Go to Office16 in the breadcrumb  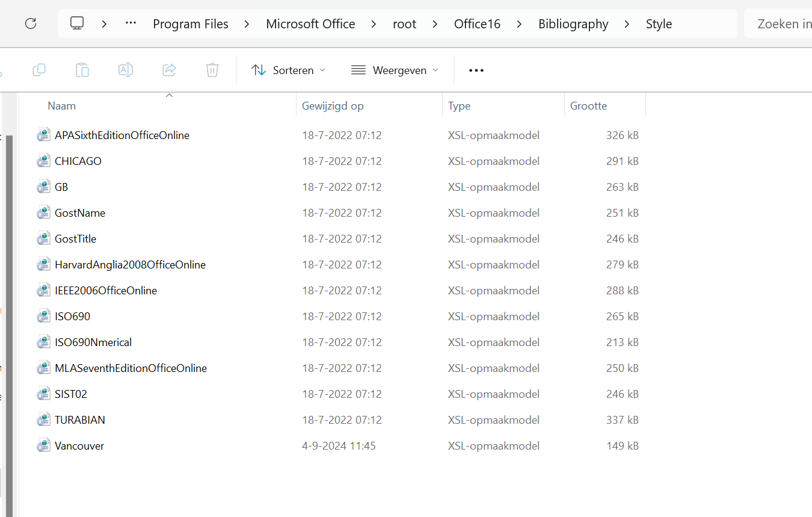(478, 24)
